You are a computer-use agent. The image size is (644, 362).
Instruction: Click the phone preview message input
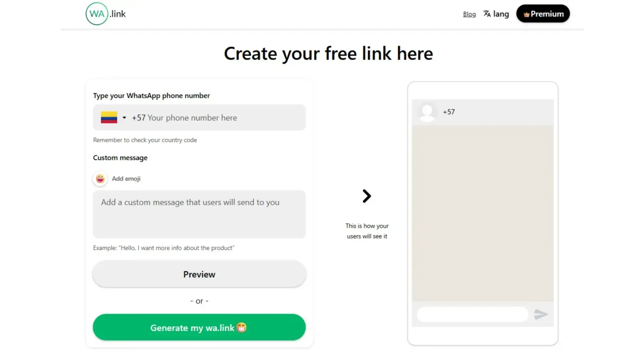(x=472, y=314)
